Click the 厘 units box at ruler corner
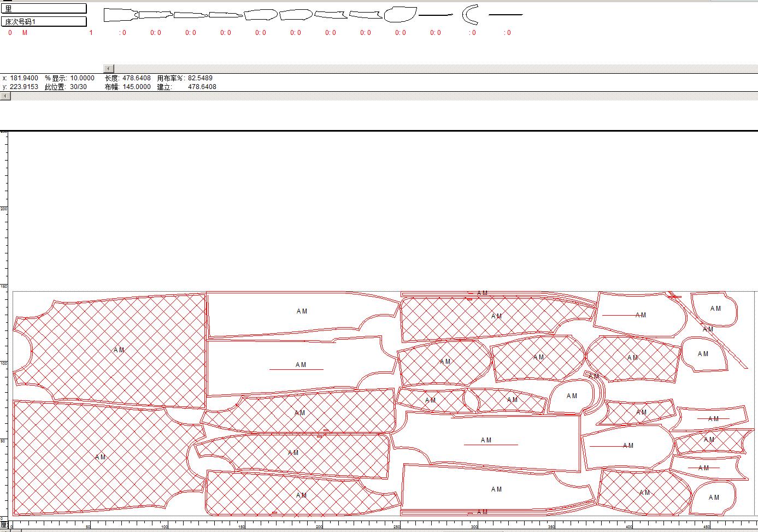This screenshot has width=758, height=532. pos(4,525)
